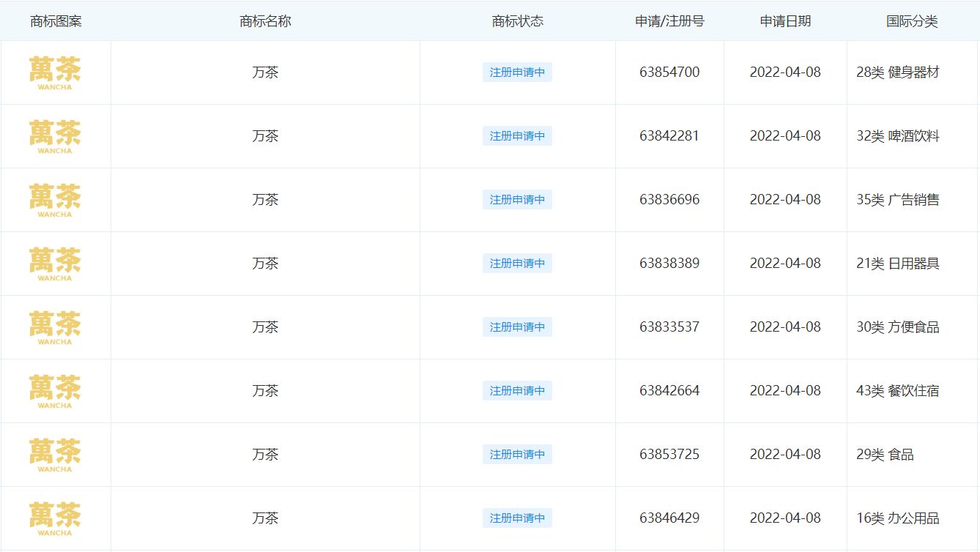Click registration number 63836696
This screenshot has width=980, height=552.
[669, 200]
